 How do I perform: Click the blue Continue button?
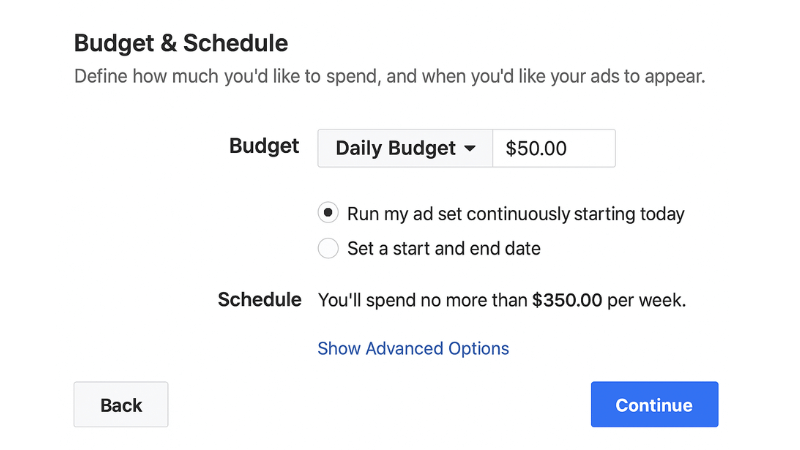(x=654, y=405)
